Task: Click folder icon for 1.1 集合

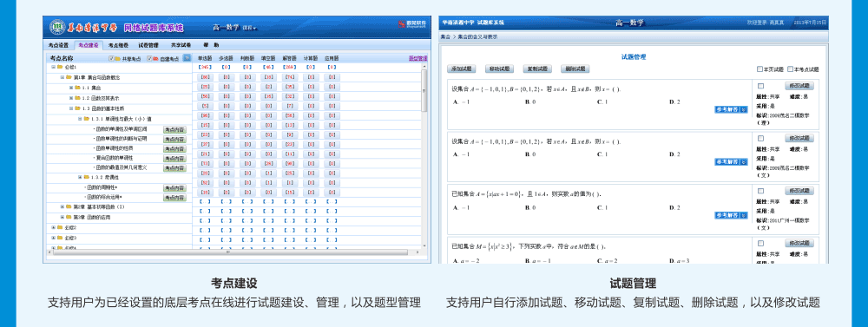Action: pyautogui.click(x=77, y=88)
